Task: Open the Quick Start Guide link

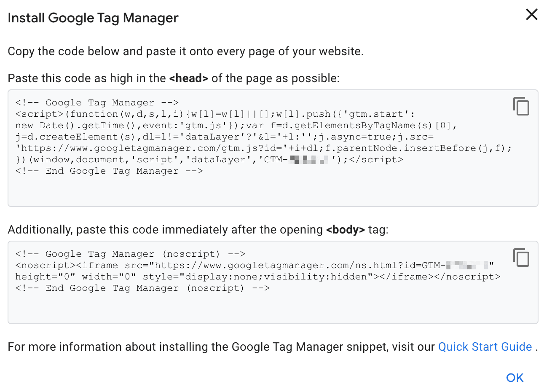Action: coord(485,346)
